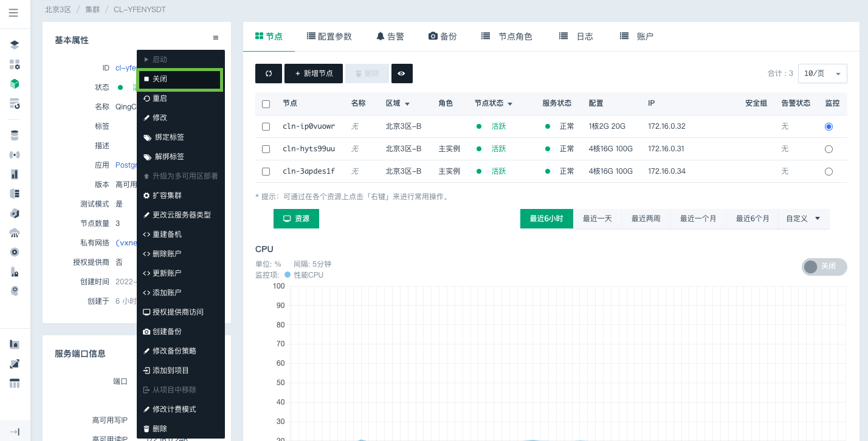Open the 备份 tab
Viewport: 868px width, 441px height.
pos(443,36)
